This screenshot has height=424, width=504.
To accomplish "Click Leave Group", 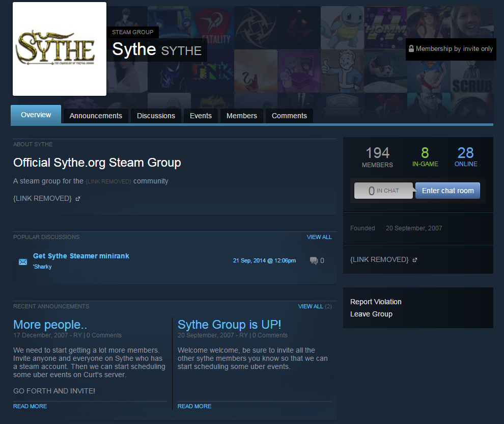I will [x=371, y=314].
